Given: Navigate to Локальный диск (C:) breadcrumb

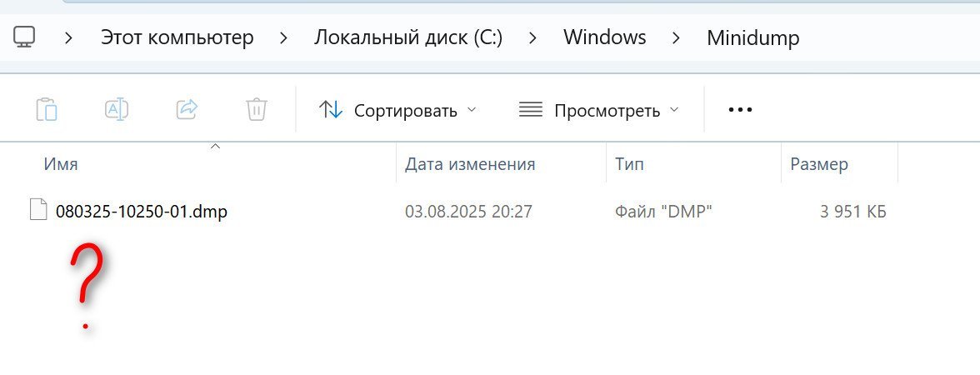Looking at the screenshot, I should pos(408,37).
